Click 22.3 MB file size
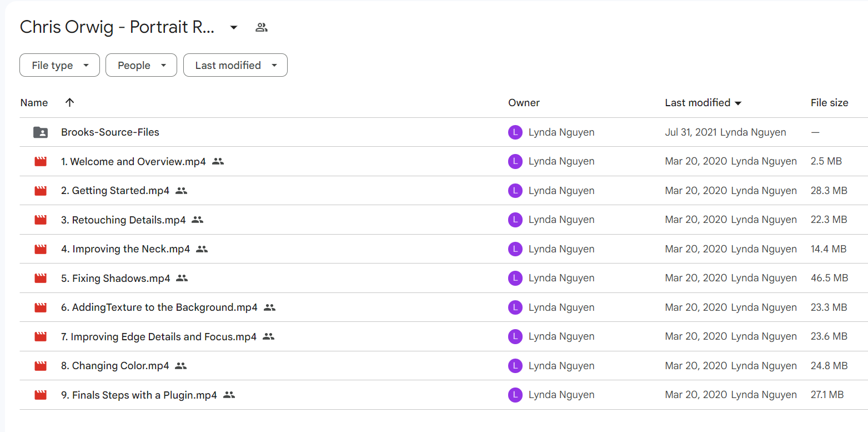This screenshot has height=432, width=868. [829, 220]
